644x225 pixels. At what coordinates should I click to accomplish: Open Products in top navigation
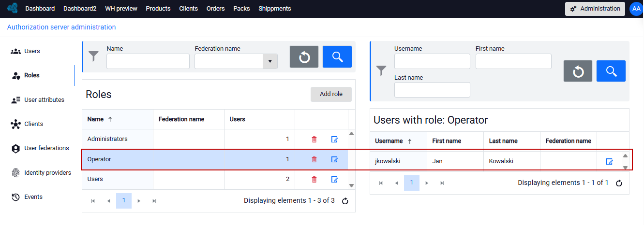pos(158,9)
